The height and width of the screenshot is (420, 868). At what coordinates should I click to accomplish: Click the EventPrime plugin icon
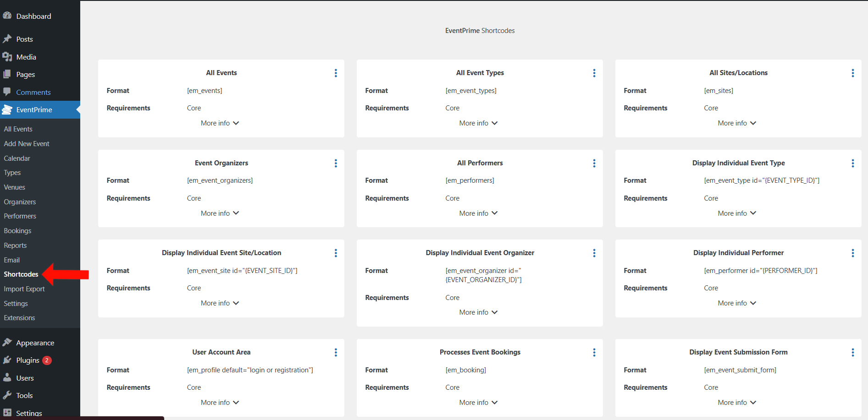coord(7,109)
